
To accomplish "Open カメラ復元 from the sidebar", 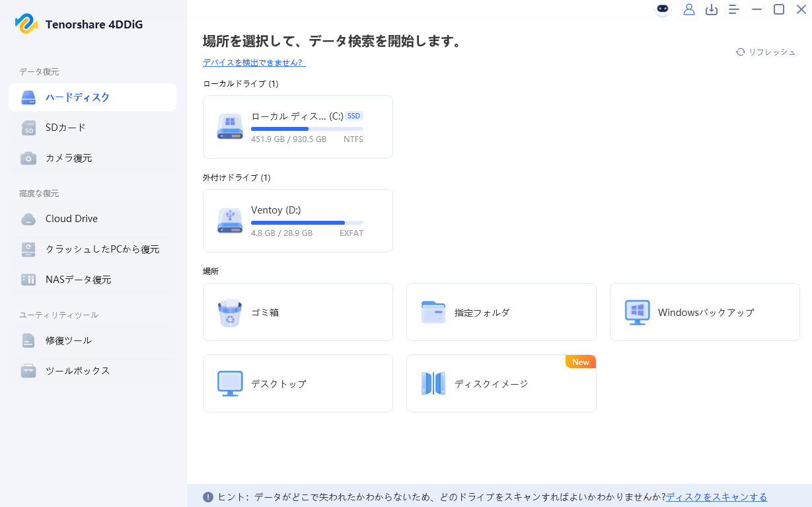I will (x=92, y=158).
